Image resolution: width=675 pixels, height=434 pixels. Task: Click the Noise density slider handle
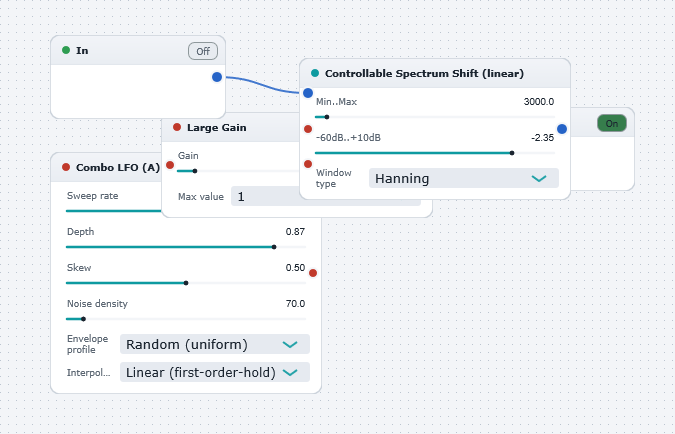point(84,319)
